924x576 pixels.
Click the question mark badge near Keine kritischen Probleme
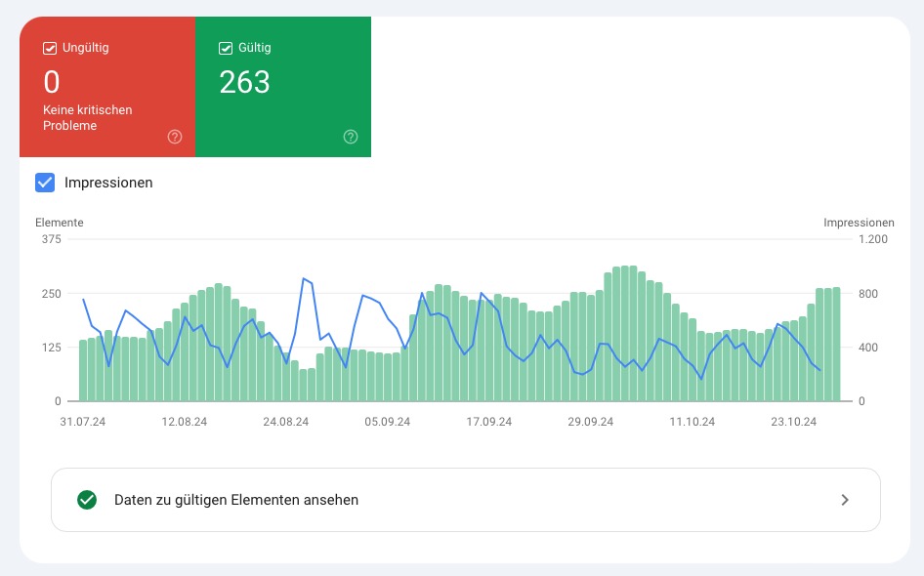point(174,137)
